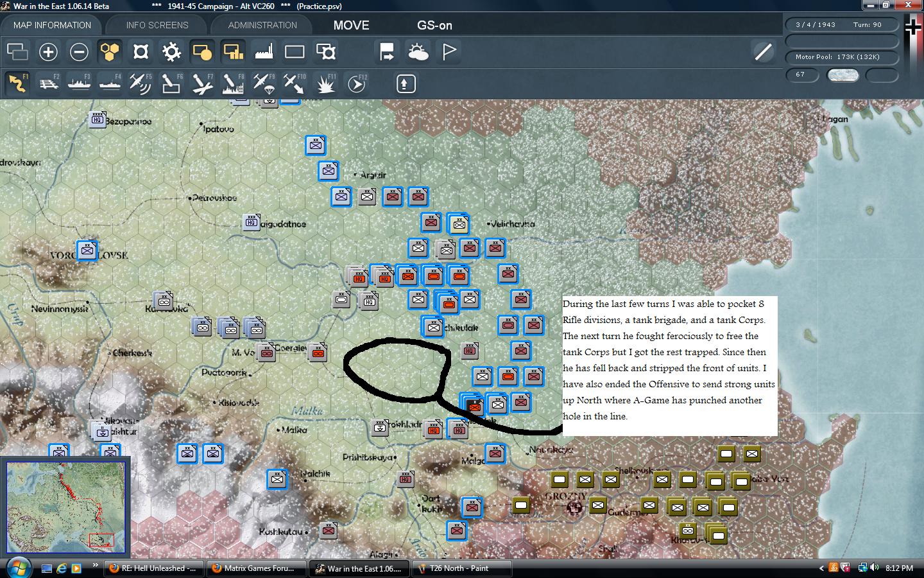Image resolution: width=924 pixels, height=578 pixels.
Task: Open Windows Start menu
Action: [x=17, y=568]
